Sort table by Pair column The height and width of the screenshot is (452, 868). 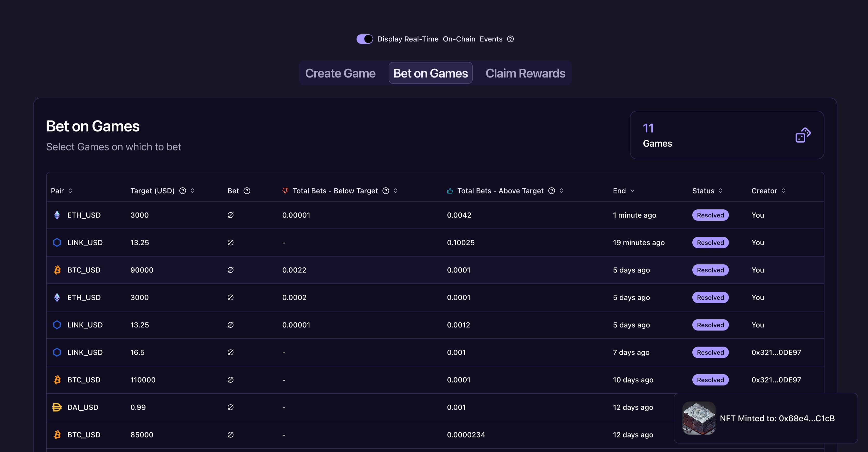70,191
